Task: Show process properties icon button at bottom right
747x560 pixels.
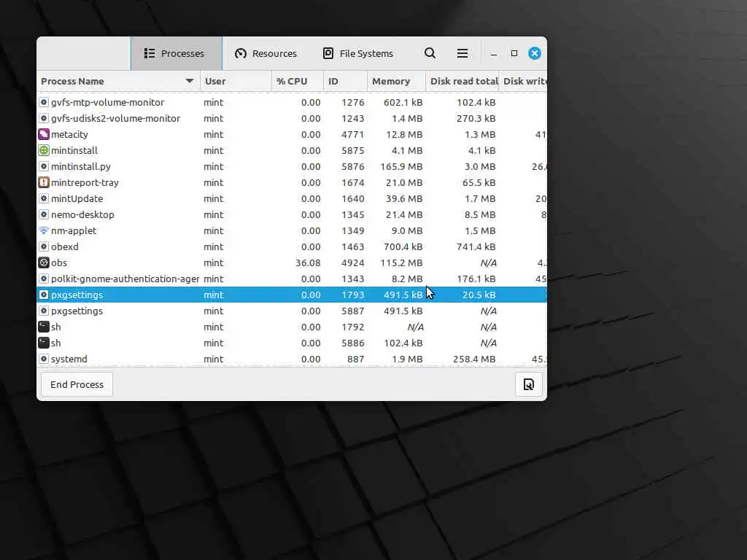Action: (x=528, y=384)
